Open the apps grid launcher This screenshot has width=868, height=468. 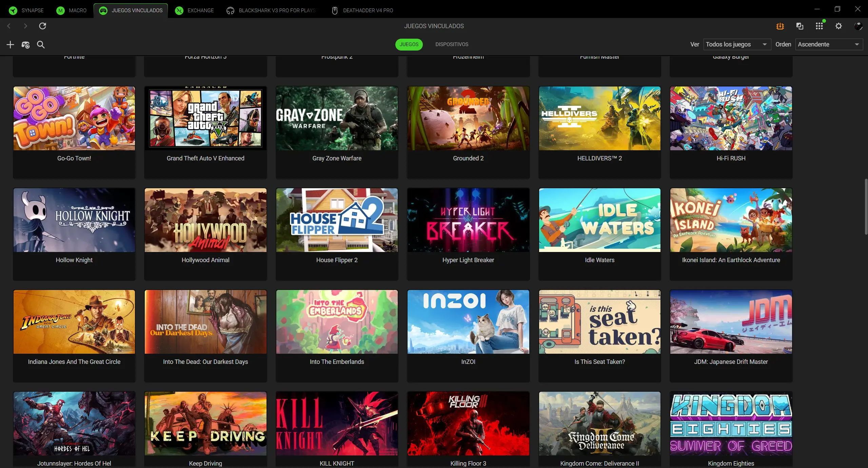coord(820,26)
